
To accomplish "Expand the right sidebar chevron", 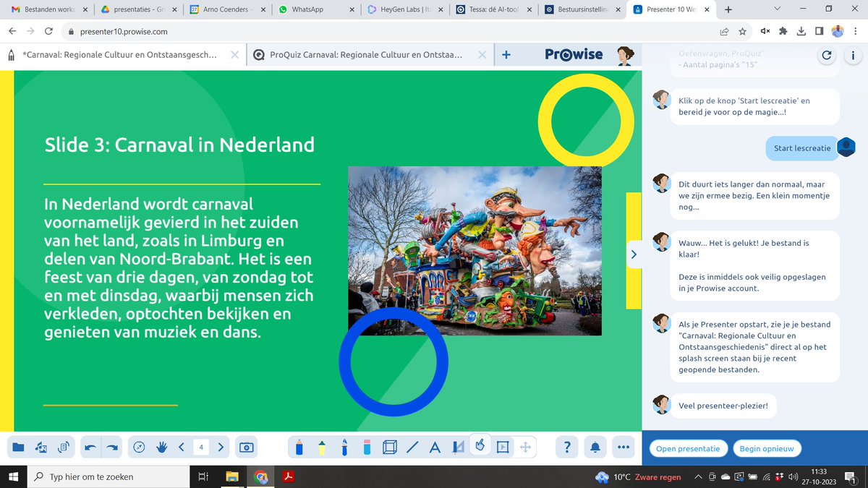I will pyautogui.click(x=633, y=254).
